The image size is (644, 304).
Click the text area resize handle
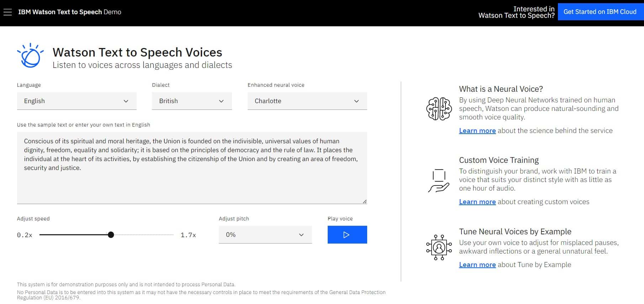(x=365, y=201)
